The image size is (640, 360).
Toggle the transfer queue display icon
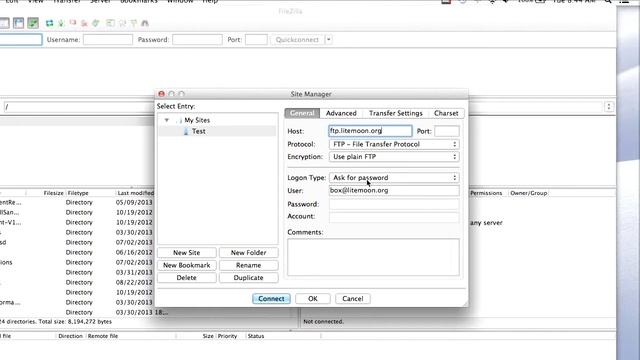[33, 23]
